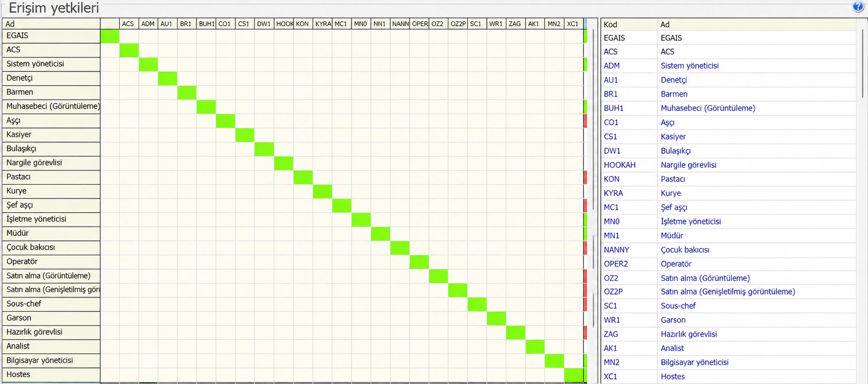The width and height of the screenshot is (868, 384).
Task: Click 'Satın alma (Genişletilmiş görüntüleme)' in the code list
Action: pyautogui.click(x=728, y=291)
